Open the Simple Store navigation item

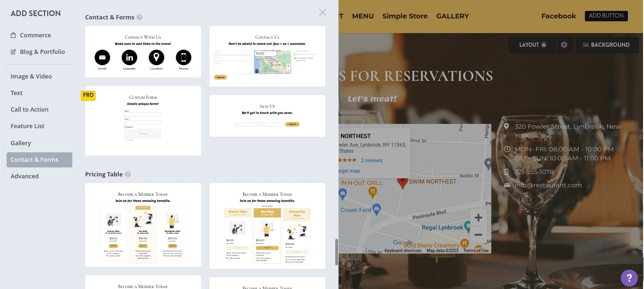point(405,16)
